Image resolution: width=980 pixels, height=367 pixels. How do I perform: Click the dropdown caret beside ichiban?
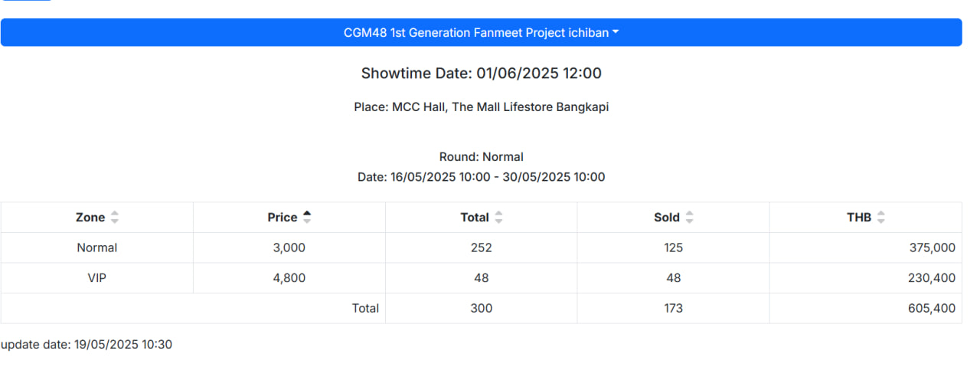coord(616,33)
